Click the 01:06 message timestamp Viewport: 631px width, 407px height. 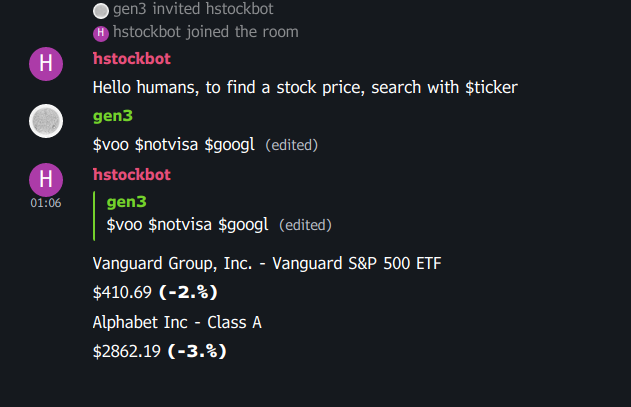click(45, 203)
